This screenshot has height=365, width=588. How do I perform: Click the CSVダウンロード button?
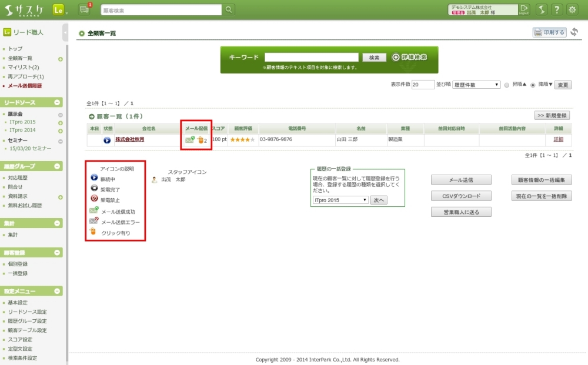coord(461,196)
